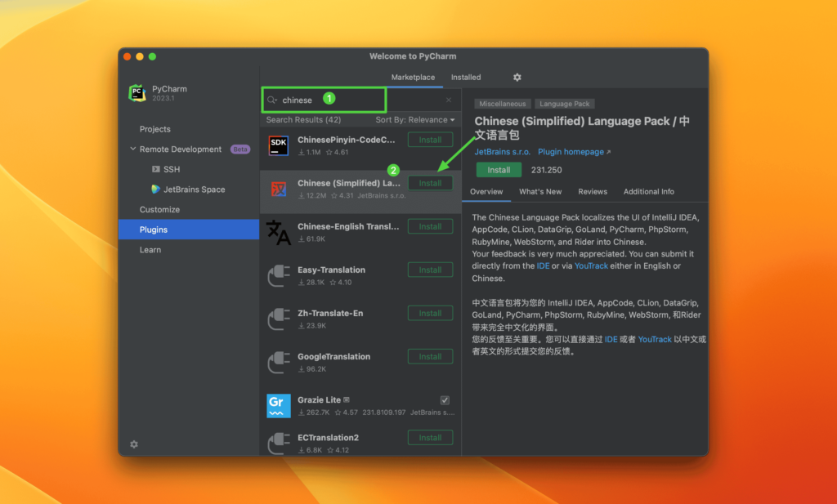Click the PyCharm logo icon

click(136, 92)
